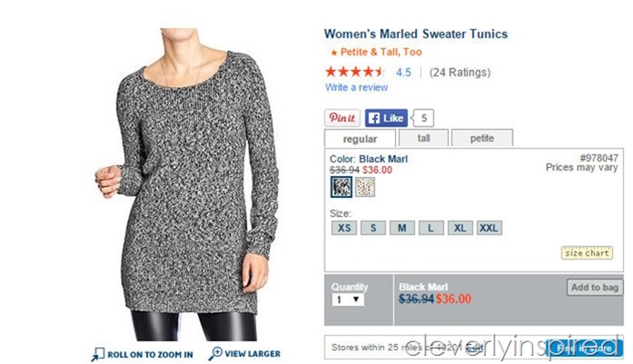Screen dimensions: 633x364
Task: Click Write a review link
Action: 357,87
